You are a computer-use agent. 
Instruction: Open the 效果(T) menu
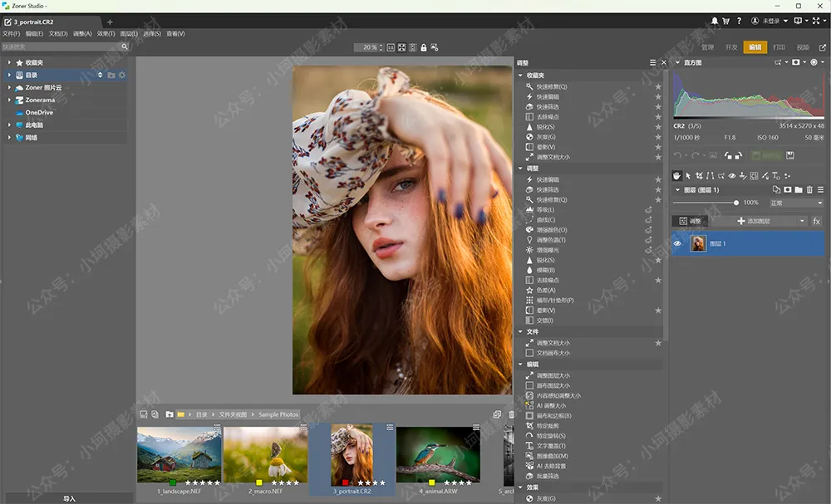point(106,34)
